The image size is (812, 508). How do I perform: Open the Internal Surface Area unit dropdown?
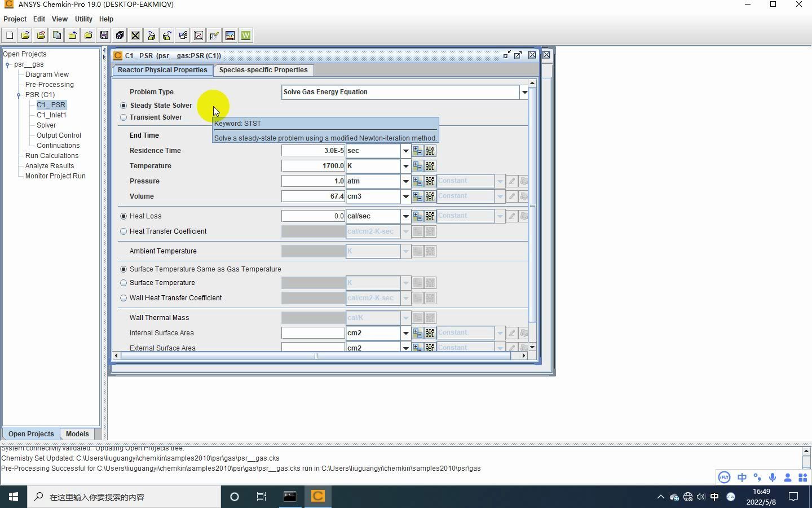405,333
